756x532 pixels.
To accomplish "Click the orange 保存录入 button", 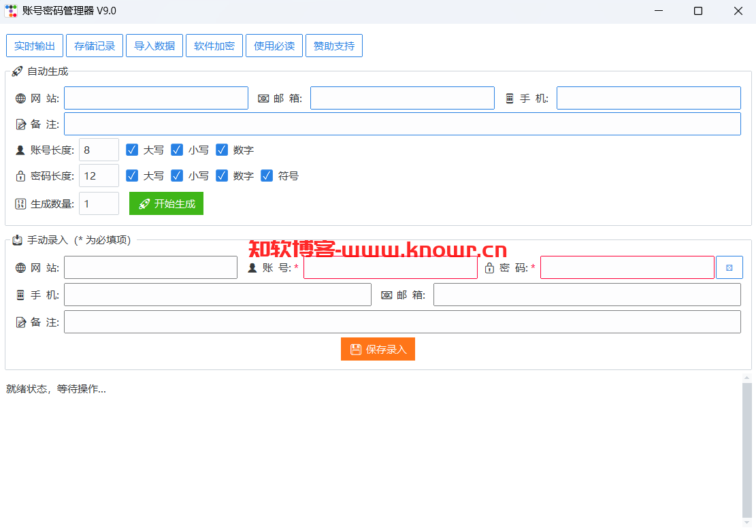I will (378, 349).
